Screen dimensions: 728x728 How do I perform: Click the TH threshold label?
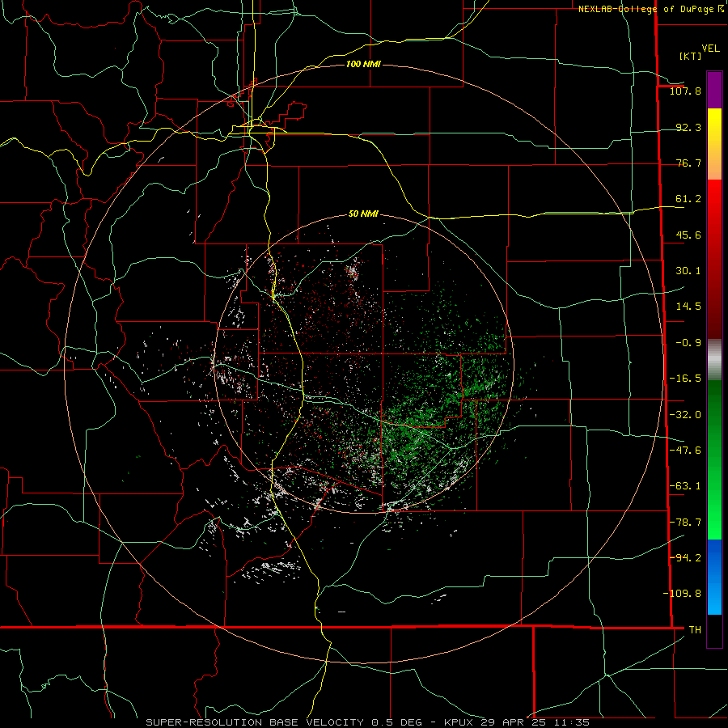coord(695,630)
